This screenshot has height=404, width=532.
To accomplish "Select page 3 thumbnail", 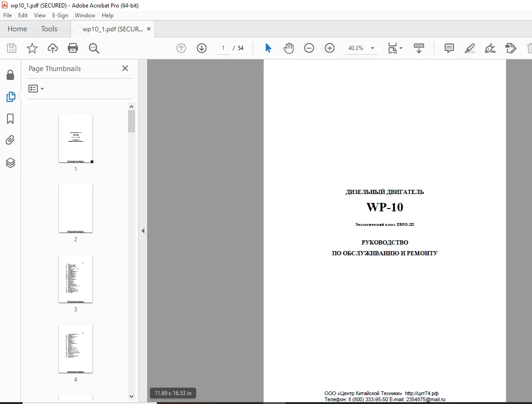I will click(76, 279).
